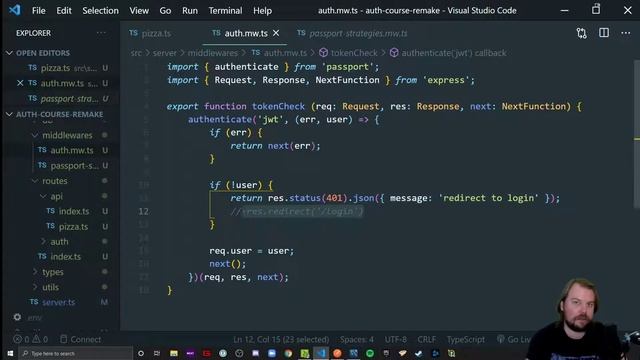This screenshot has width=640, height=360.
Task: Place the cursor on editor line 12
Action: coord(144,211)
